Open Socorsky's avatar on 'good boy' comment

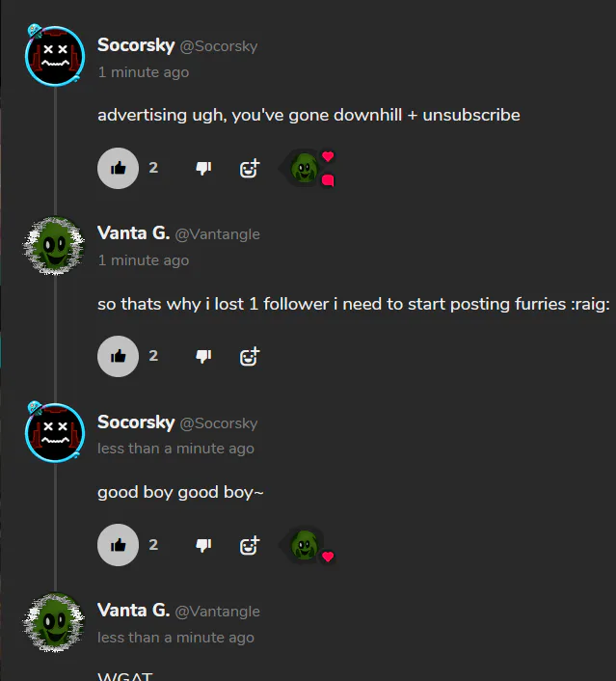pyautogui.click(x=55, y=432)
